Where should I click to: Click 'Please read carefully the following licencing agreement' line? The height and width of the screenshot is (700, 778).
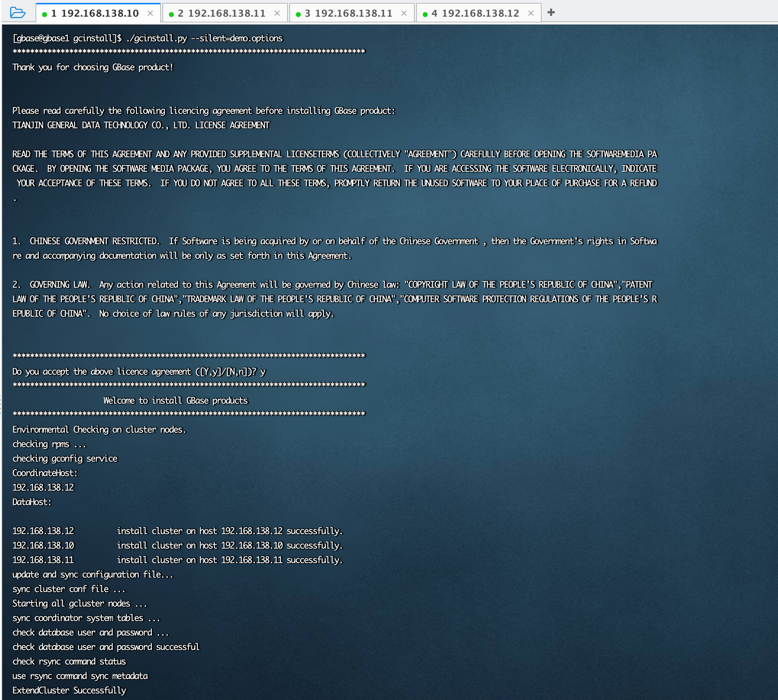pos(204,111)
